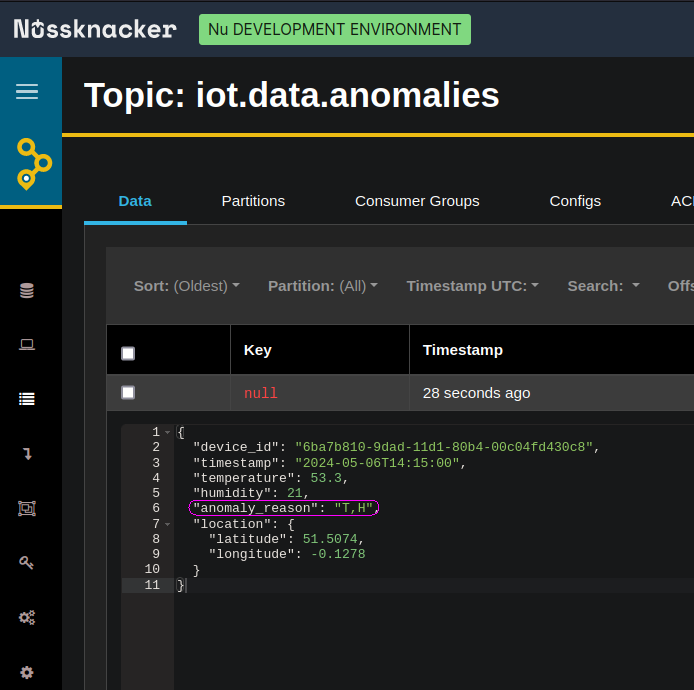The image size is (694, 690).
Task: Switch to the Configs tab
Action: 575,201
